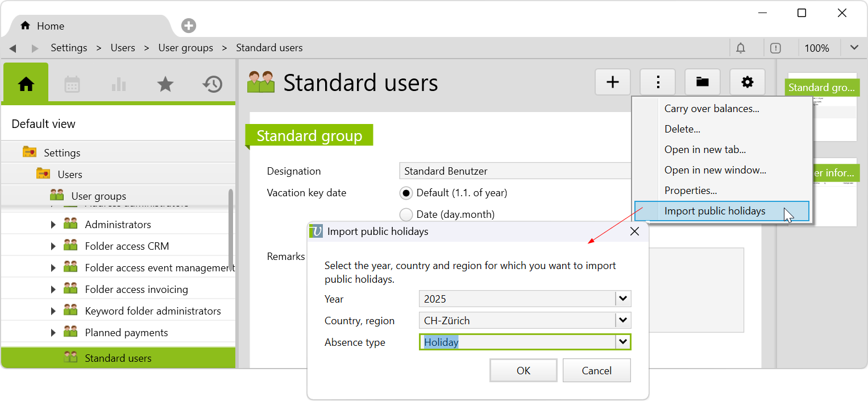The width and height of the screenshot is (868, 401).
Task: Open the Year dropdown
Action: pos(623,299)
